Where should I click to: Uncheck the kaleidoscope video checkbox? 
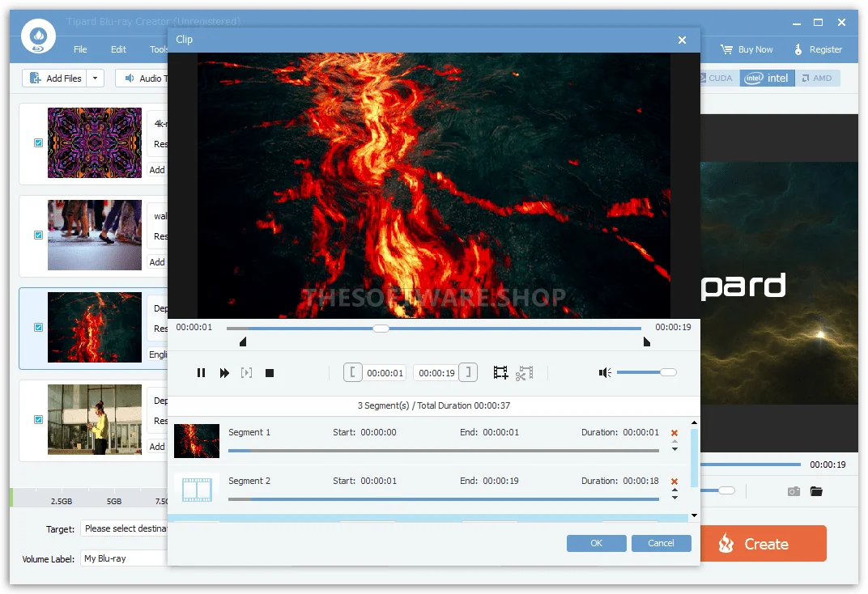38,142
